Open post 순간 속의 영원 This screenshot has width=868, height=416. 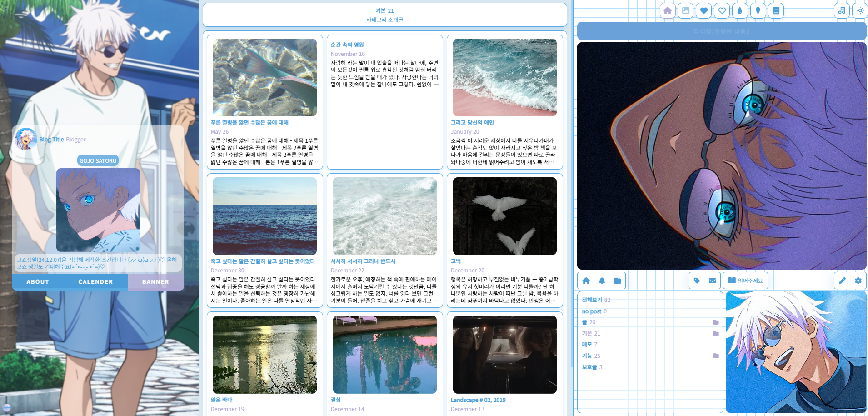(347, 45)
